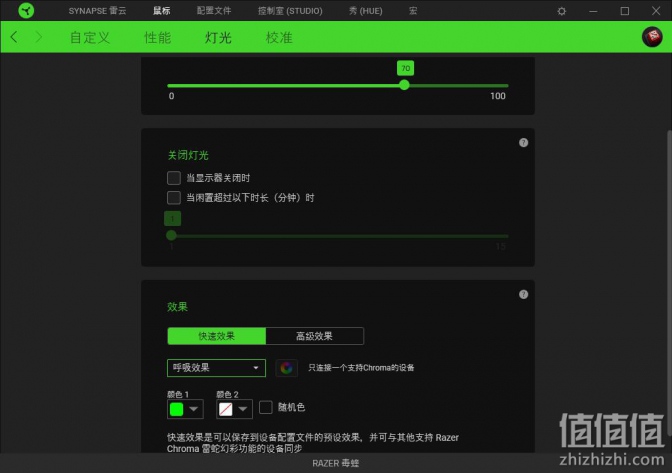Go back with the left arrow

coord(14,37)
